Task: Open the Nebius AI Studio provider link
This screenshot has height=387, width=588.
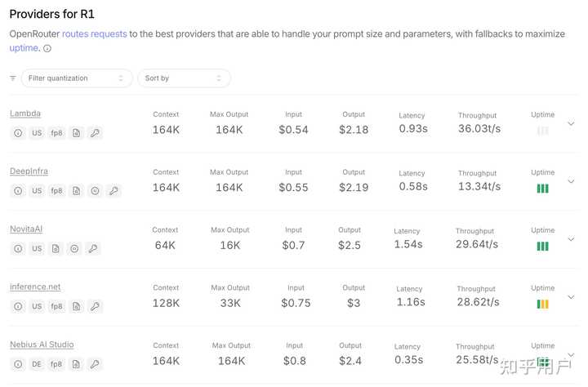Action: coord(42,345)
